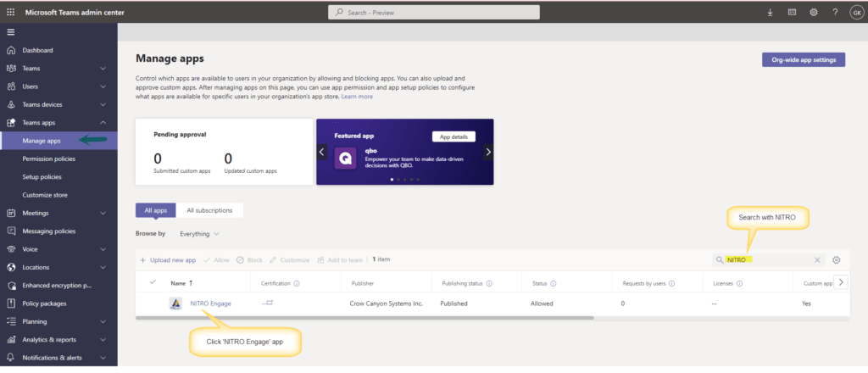Open Manage apps in sidebar
The image size is (868, 373).
(x=58, y=141)
